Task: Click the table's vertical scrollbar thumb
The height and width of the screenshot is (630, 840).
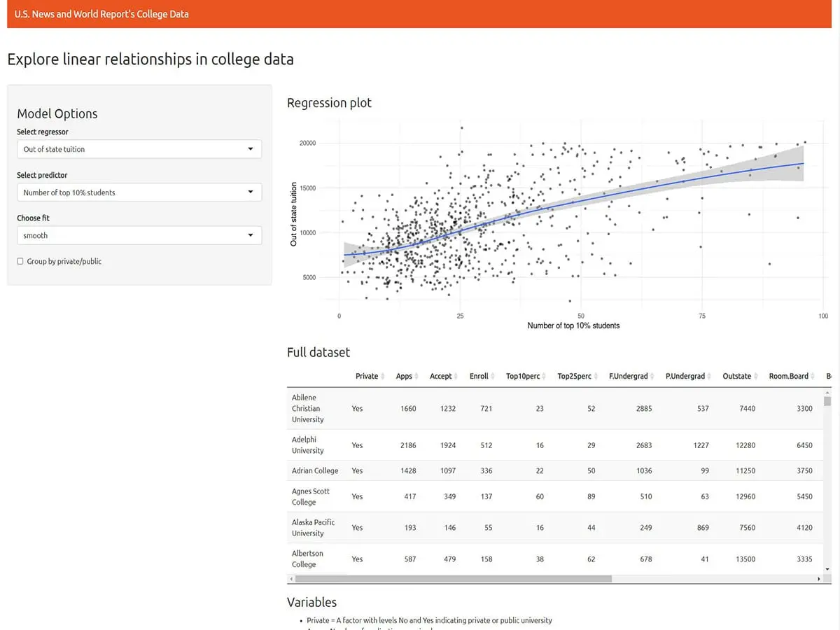Action: pyautogui.click(x=827, y=401)
